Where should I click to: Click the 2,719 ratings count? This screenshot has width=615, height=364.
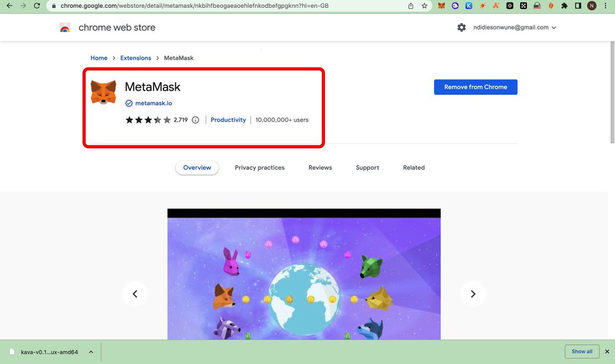(x=181, y=120)
